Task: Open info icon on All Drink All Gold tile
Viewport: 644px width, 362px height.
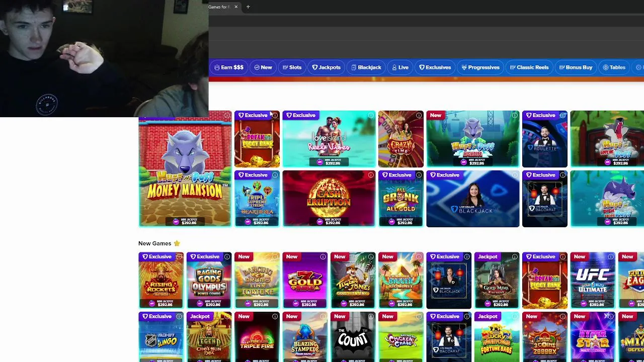Action: click(419, 175)
